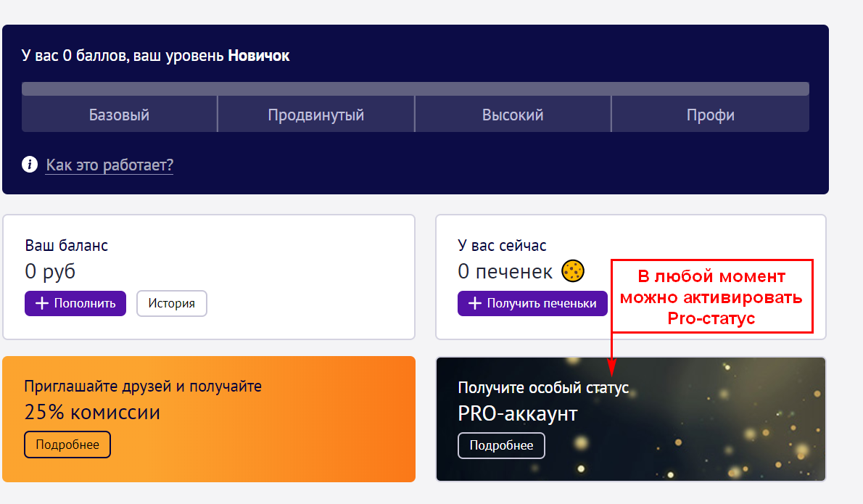Click 'Приглашайте друзей и получайте' text

[x=143, y=387]
